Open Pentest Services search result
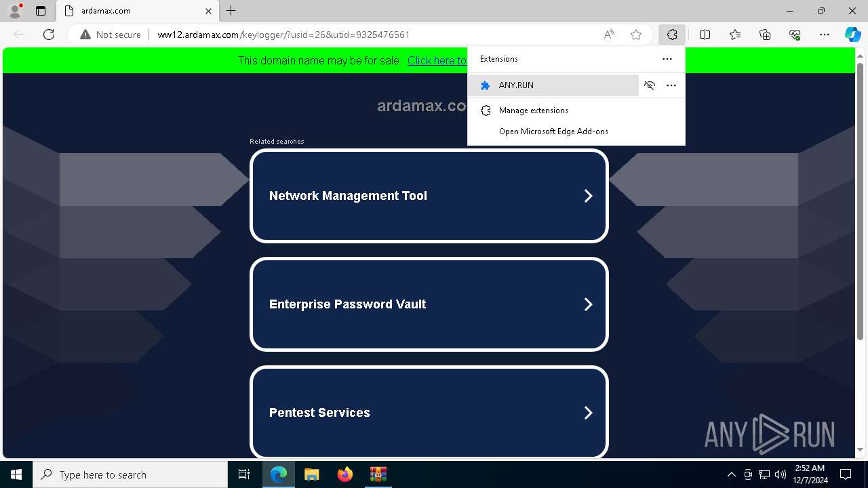 click(429, 412)
